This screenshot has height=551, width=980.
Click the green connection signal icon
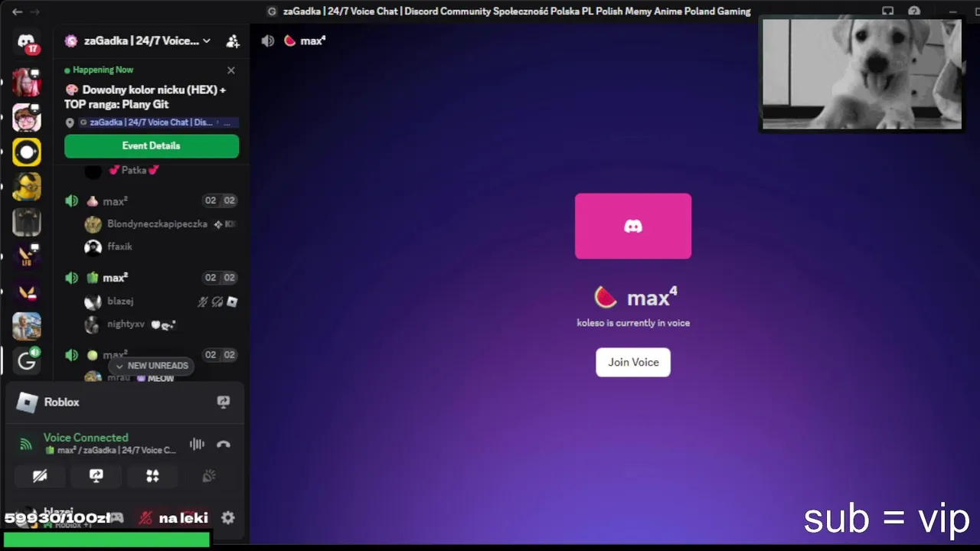click(x=26, y=444)
